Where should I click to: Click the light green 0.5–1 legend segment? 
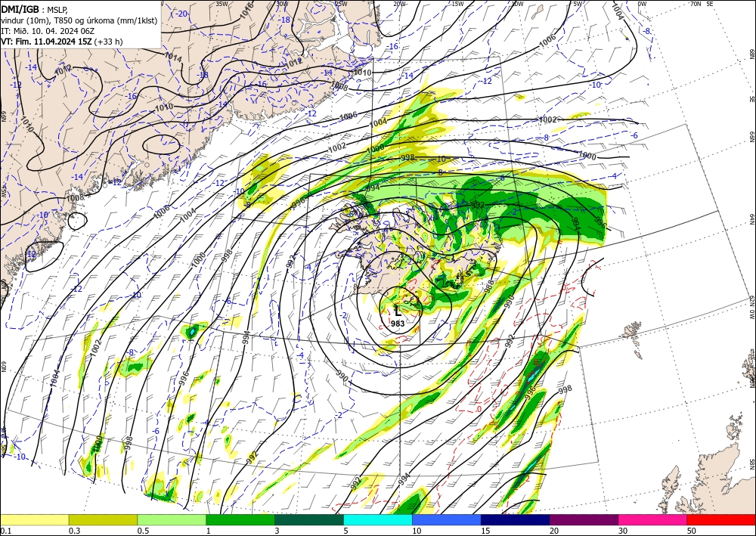(172, 519)
